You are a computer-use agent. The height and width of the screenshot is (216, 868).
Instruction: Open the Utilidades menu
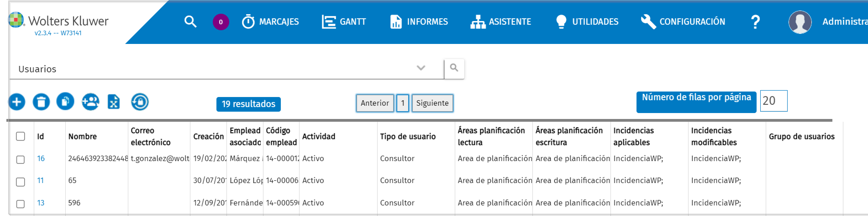[x=587, y=22]
